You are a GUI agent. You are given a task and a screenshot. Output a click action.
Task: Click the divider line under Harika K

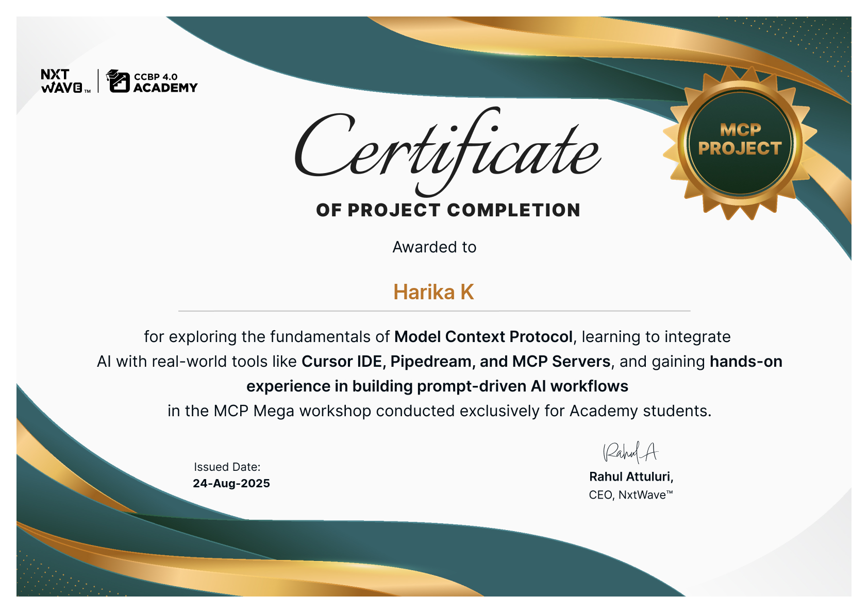(x=435, y=311)
